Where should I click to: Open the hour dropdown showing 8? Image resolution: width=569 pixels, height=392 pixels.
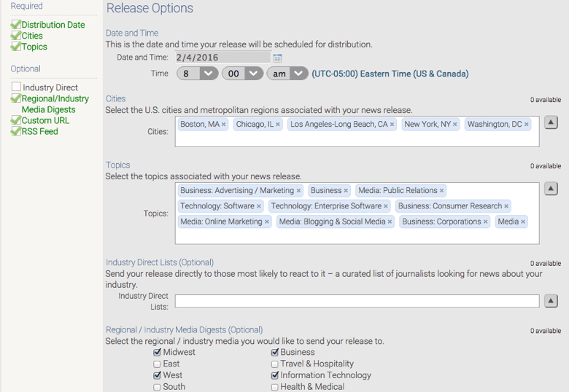pos(197,74)
